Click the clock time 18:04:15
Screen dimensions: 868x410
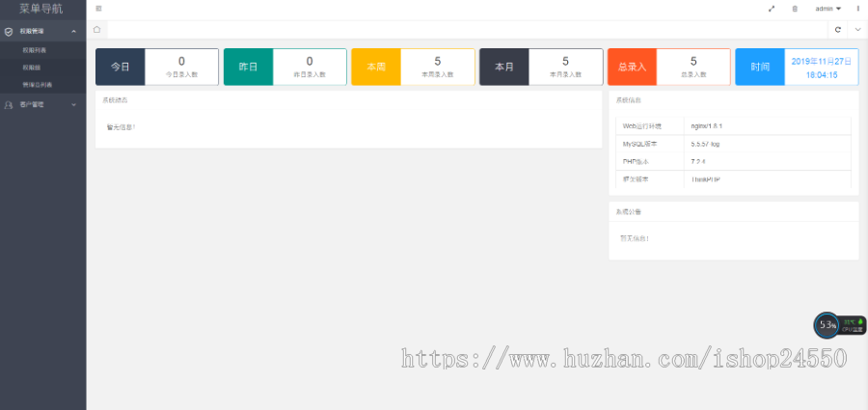[x=822, y=75]
